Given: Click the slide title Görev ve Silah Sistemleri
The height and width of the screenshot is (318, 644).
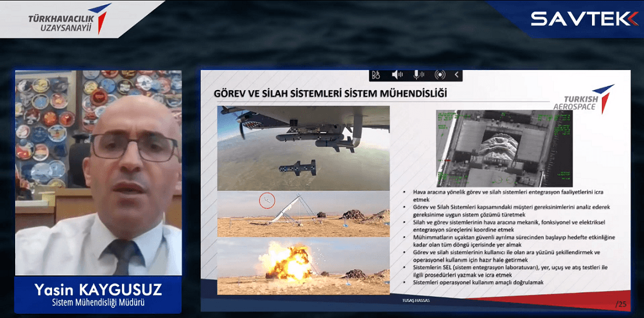Looking at the screenshot, I should click(x=330, y=93).
